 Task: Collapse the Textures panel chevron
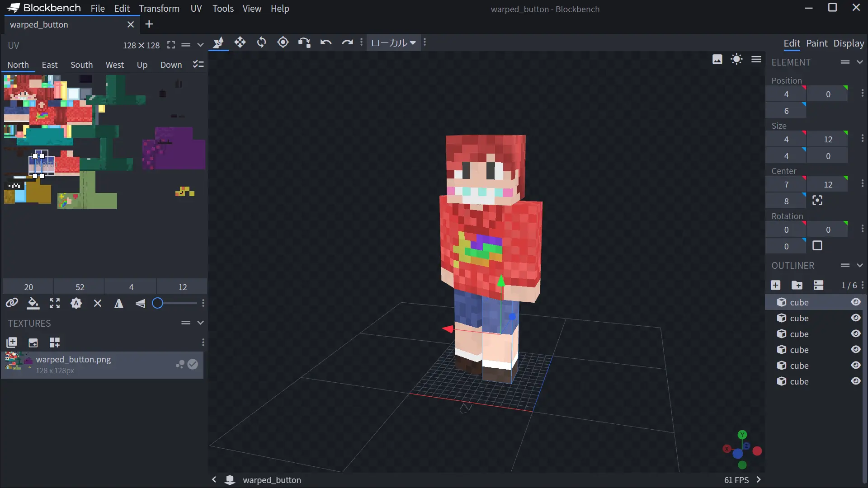point(200,323)
